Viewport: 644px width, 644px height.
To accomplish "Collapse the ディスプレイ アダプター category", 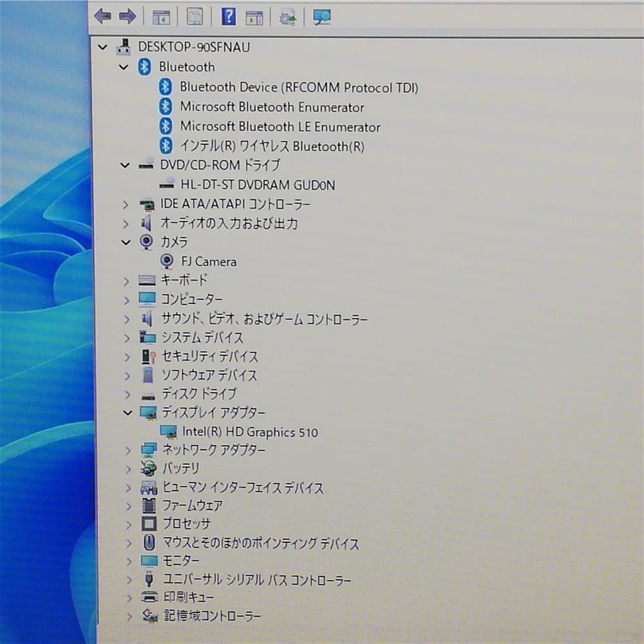I will click(128, 413).
